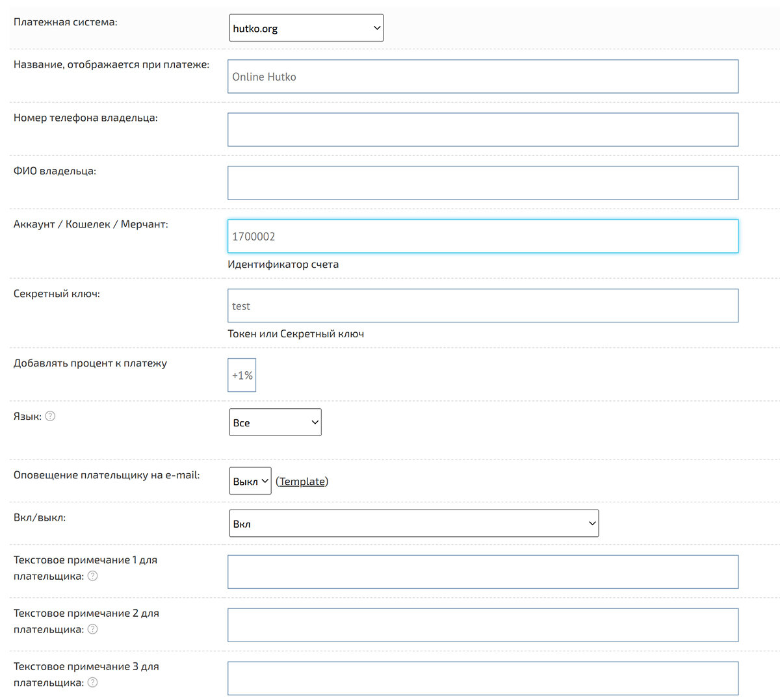Click the merchant account field showing 1700002
The height and width of the screenshot is (700, 780).
point(482,237)
